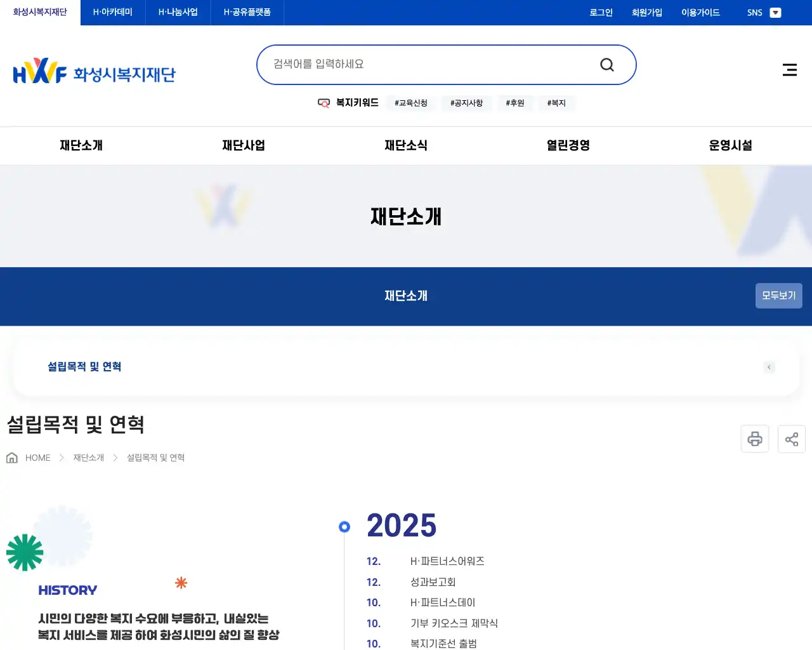Click the 복지키워드 speech bubble icon
This screenshot has width=812, height=650.
(324, 103)
